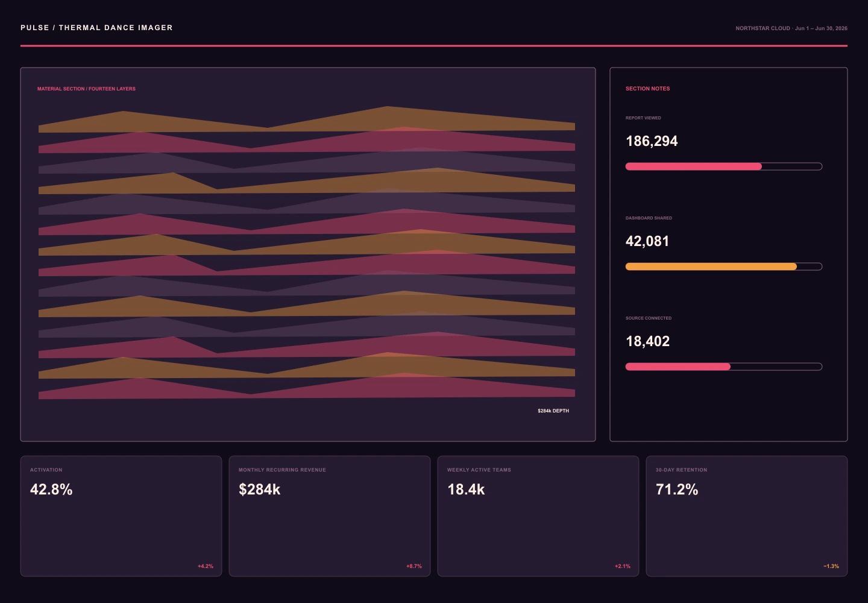Viewport: 868px width, 603px height.
Task: Click the $284k DEPTH chart label
Action: pyautogui.click(x=553, y=411)
